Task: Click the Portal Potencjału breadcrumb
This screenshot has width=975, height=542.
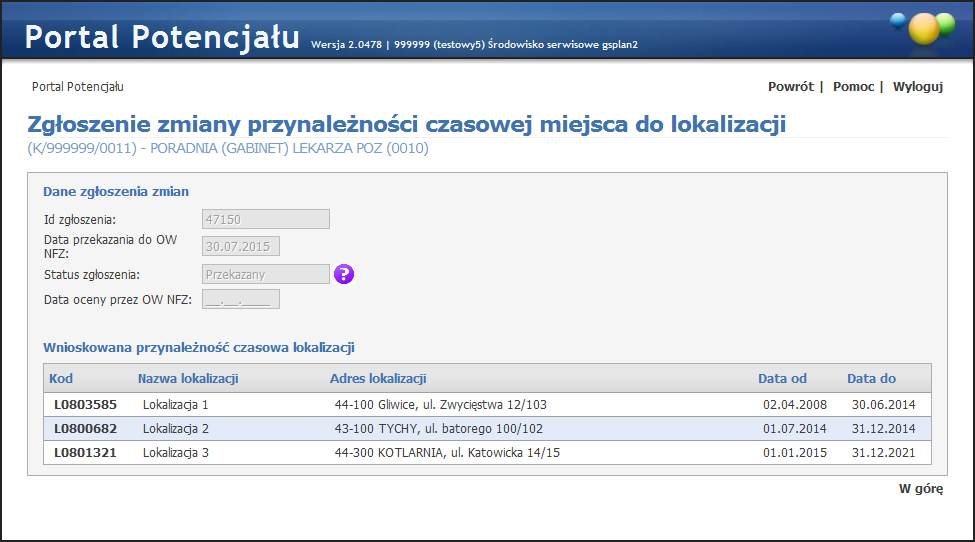Action: (78, 87)
